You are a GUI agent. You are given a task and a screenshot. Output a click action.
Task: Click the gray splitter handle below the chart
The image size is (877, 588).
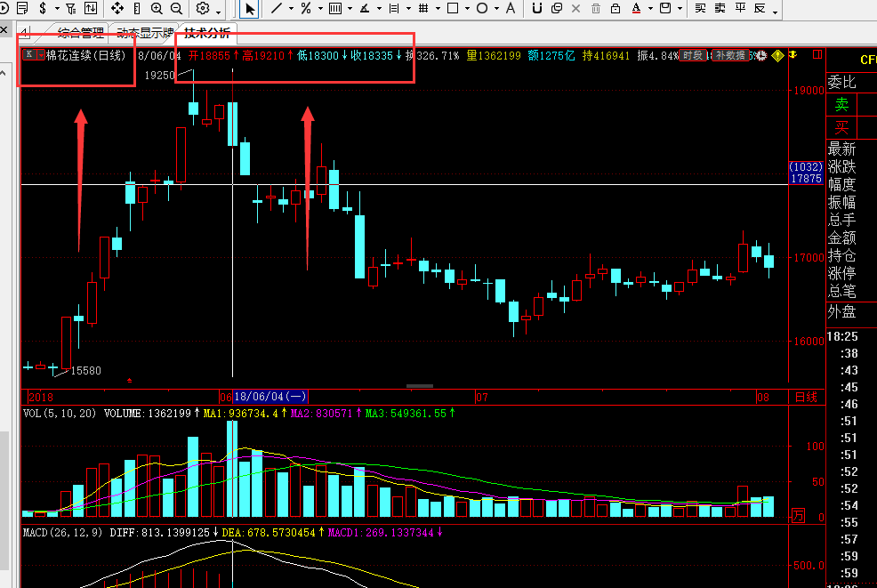pos(420,386)
